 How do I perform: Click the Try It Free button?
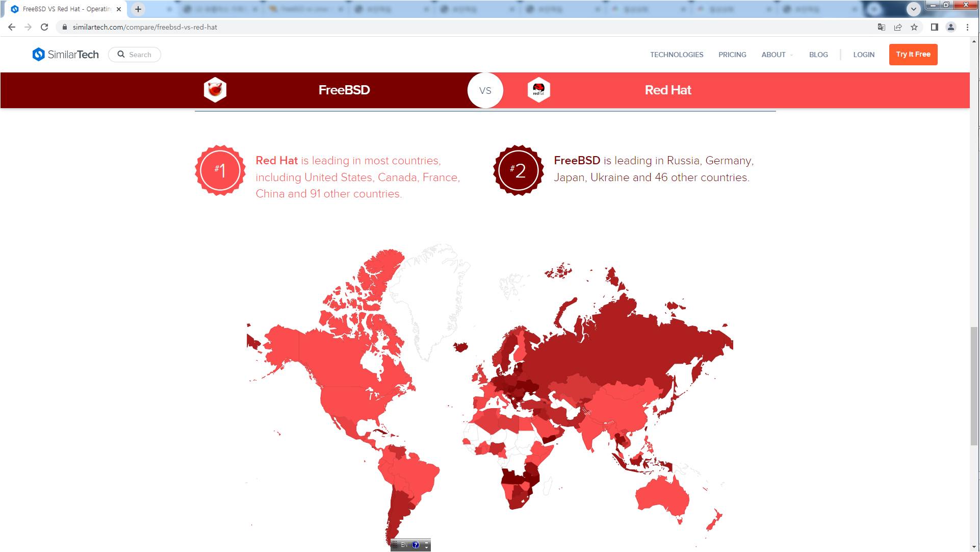[913, 55]
